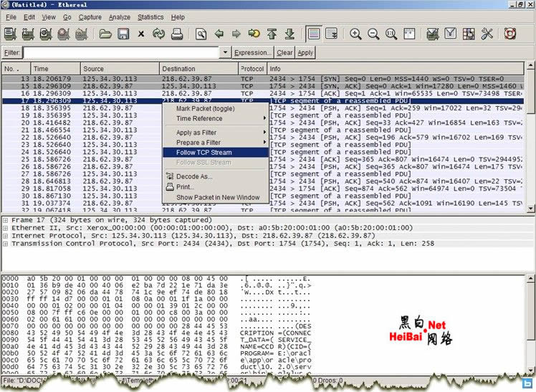Image resolution: width=536 pixels, height=392 pixels.
Task: Open Apply as Filter submenu
Action: [x=216, y=133]
